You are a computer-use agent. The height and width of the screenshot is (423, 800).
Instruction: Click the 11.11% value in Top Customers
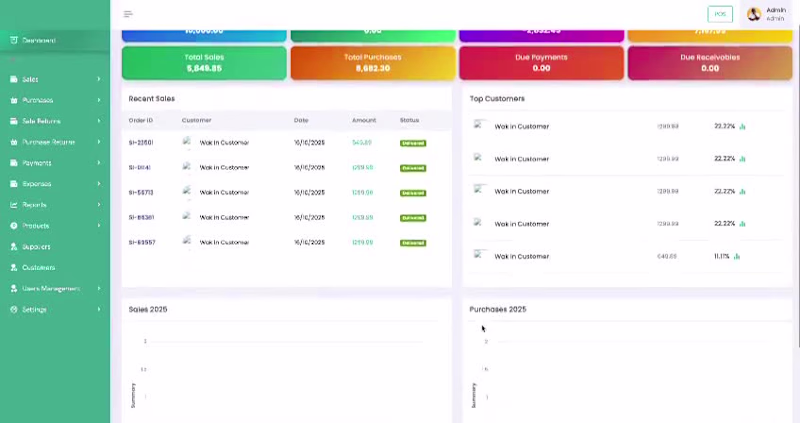click(721, 256)
